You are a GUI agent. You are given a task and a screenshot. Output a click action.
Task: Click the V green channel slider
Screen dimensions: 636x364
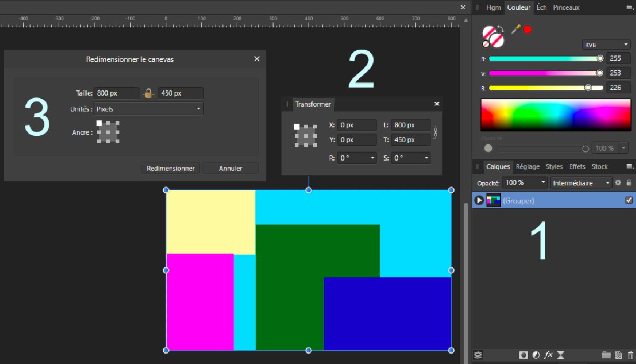[546, 73]
